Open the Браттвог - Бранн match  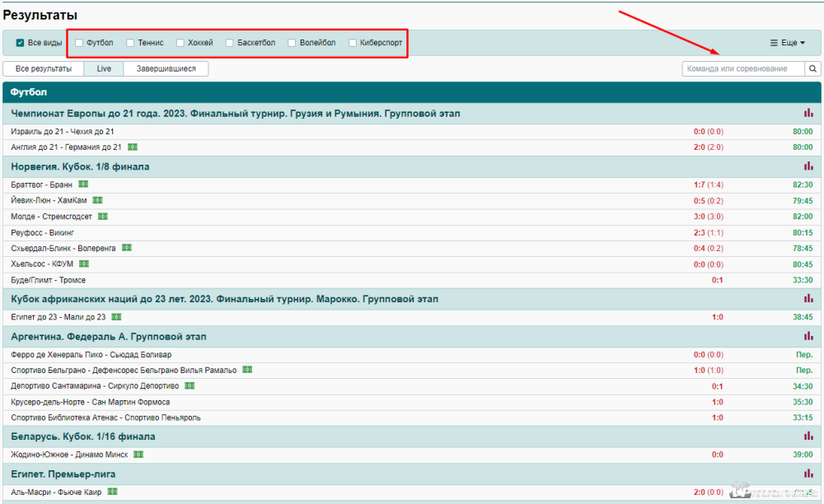pyautogui.click(x=43, y=184)
